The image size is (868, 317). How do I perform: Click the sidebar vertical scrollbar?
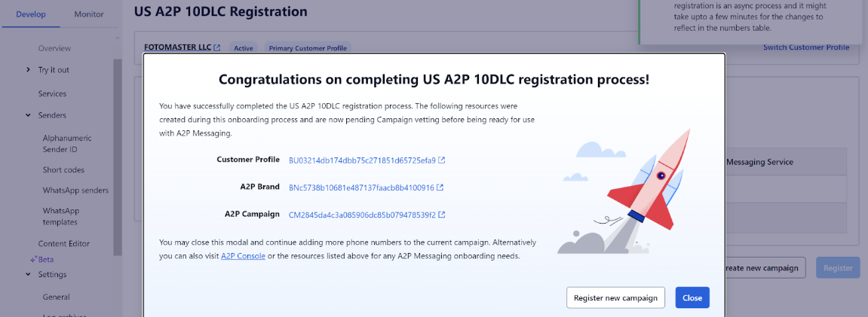[x=118, y=157]
